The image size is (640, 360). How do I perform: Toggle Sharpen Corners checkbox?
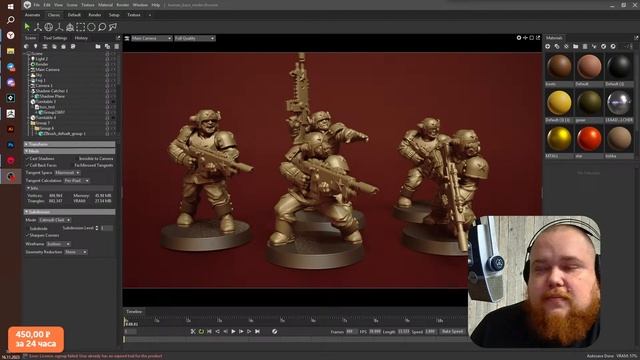point(27,236)
